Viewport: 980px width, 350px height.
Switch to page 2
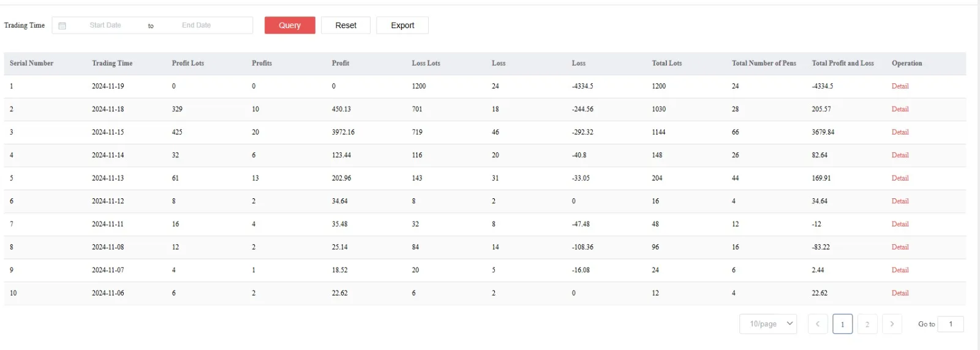point(867,324)
